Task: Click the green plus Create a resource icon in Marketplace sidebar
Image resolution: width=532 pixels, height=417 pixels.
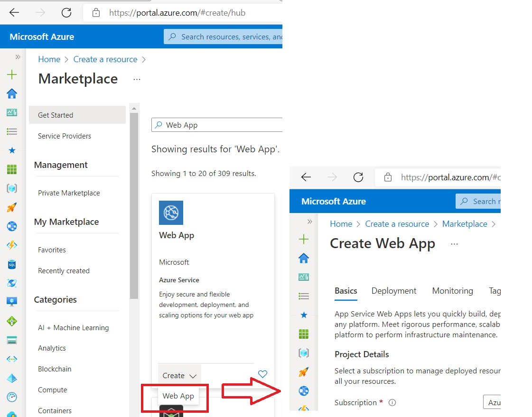Action: point(12,74)
